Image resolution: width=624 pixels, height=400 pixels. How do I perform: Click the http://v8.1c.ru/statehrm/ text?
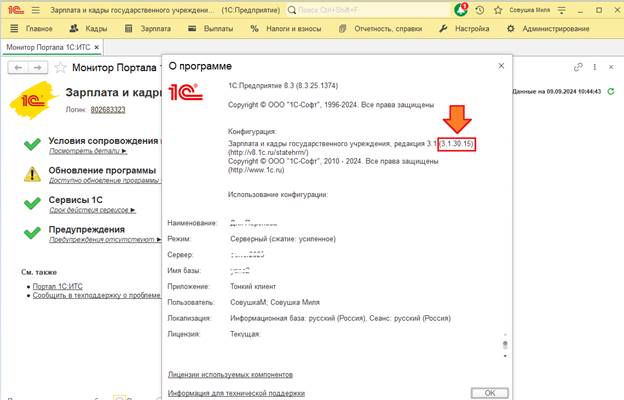coord(268,152)
